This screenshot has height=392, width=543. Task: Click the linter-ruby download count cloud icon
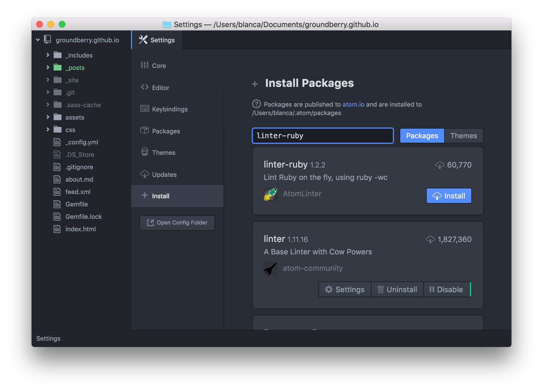(440, 165)
